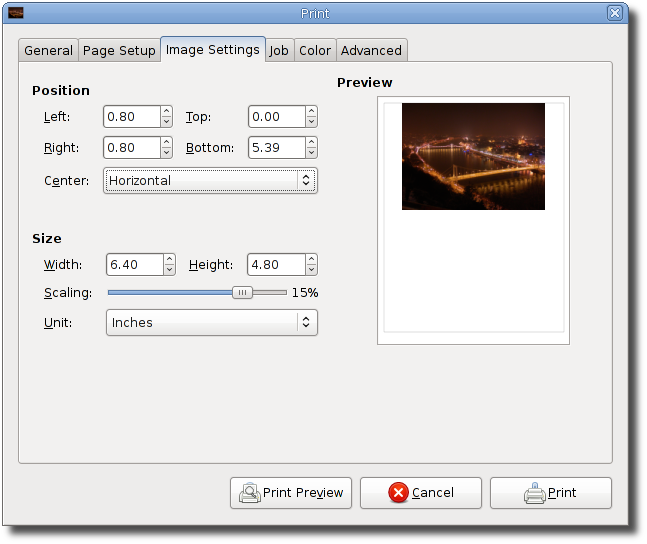Viewport: 647px width, 544px height.
Task: Click the Width input field
Action: pos(135,264)
